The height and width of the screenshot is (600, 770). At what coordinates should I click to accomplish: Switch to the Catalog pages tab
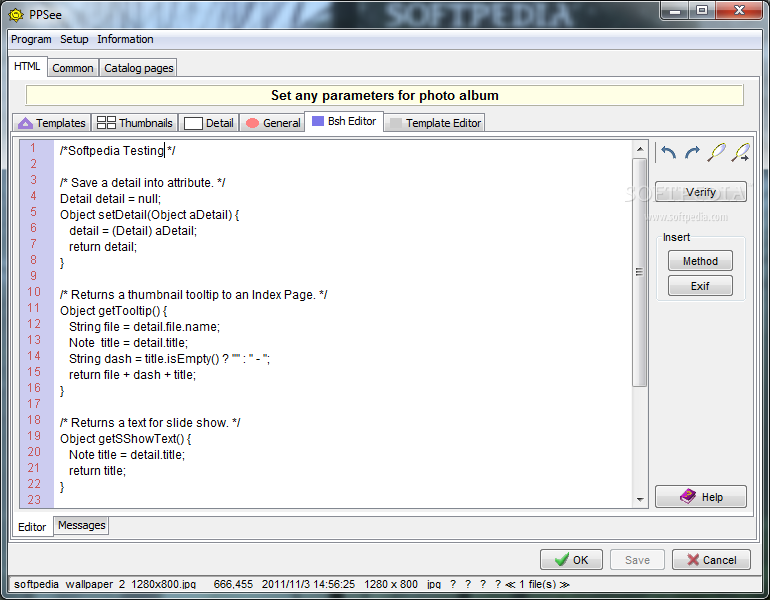(x=138, y=68)
